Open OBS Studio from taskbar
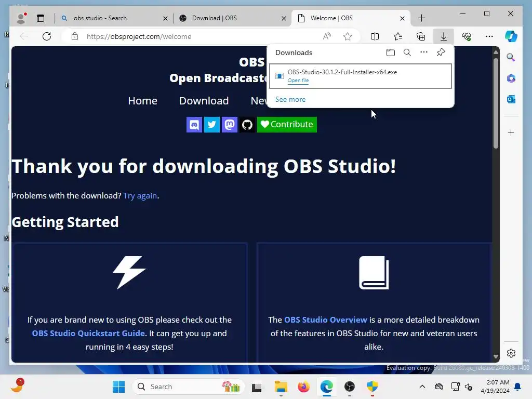The width and height of the screenshot is (532, 399). pyautogui.click(x=350, y=387)
